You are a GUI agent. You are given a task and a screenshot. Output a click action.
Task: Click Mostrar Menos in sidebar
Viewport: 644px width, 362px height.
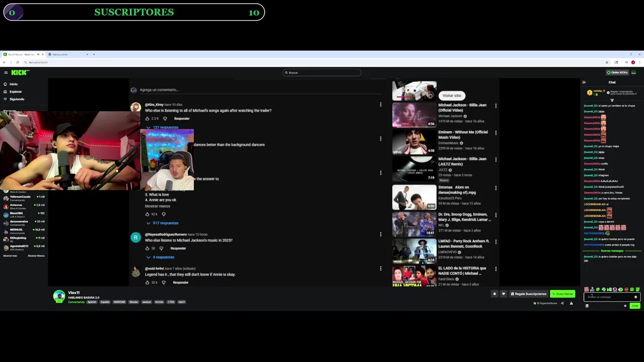pyautogui.click(x=36, y=256)
